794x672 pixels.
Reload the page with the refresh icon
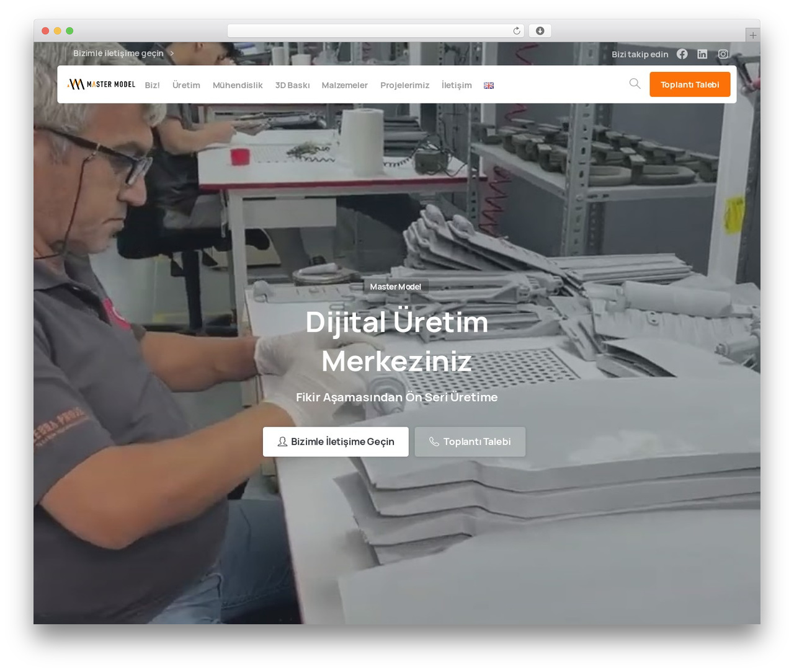click(517, 31)
